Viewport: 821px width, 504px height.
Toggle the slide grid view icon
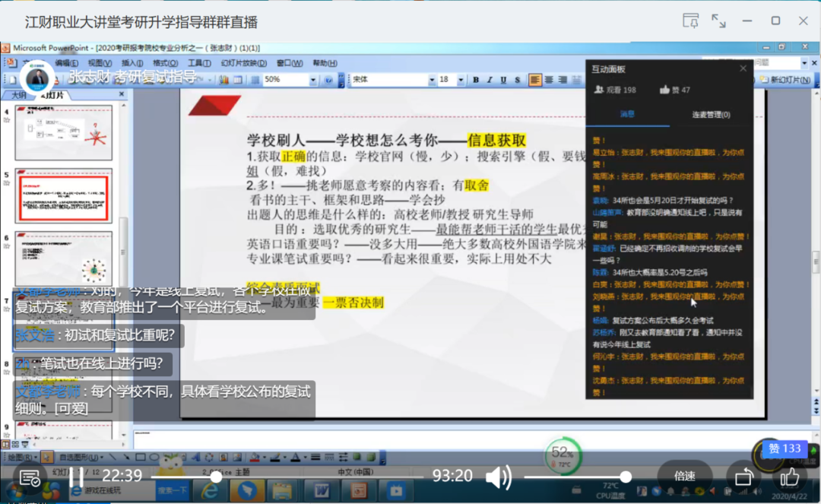(x=255, y=80)
